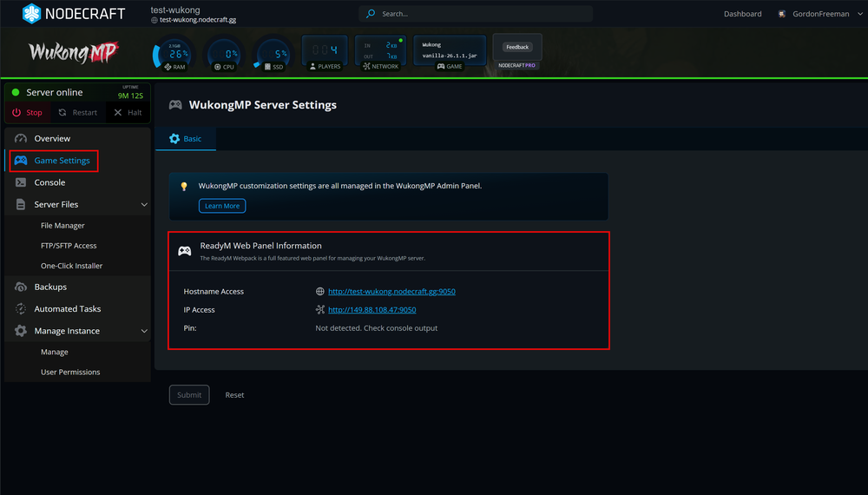
Task: Click the green server online indicator
Action: click(16, 92)
